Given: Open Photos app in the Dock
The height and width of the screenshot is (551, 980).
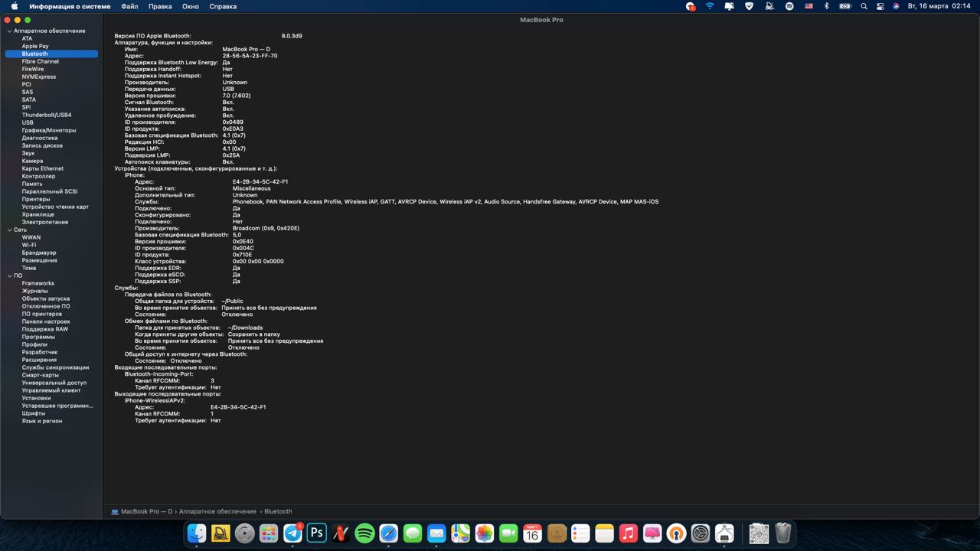Looking at the screenshot, I should coord(484,533).
